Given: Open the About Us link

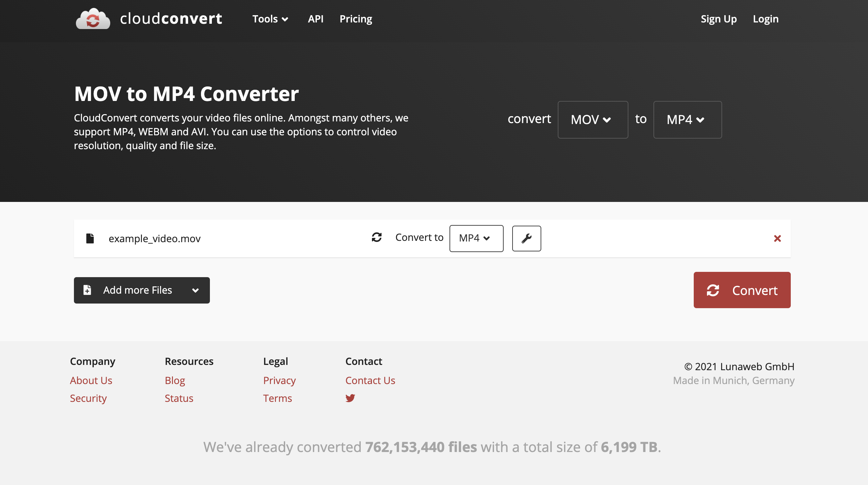Looking at the screenshot, I should coord(91,380).
